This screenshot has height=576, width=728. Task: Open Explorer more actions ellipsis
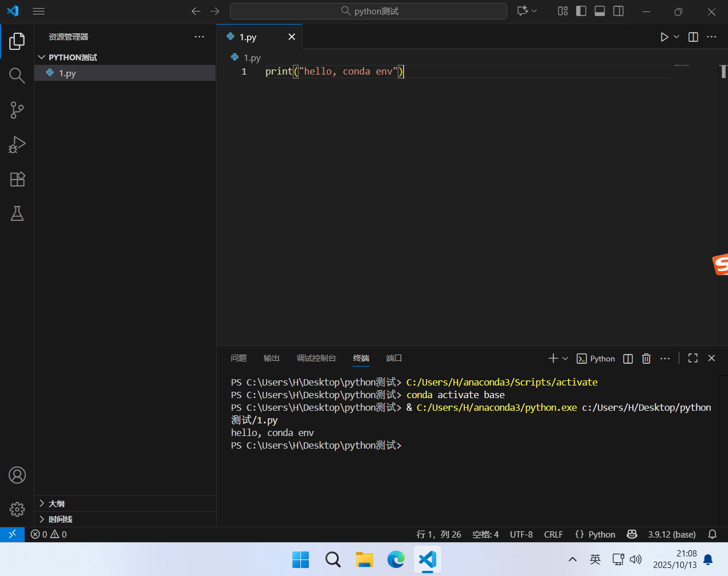(199, 37)
